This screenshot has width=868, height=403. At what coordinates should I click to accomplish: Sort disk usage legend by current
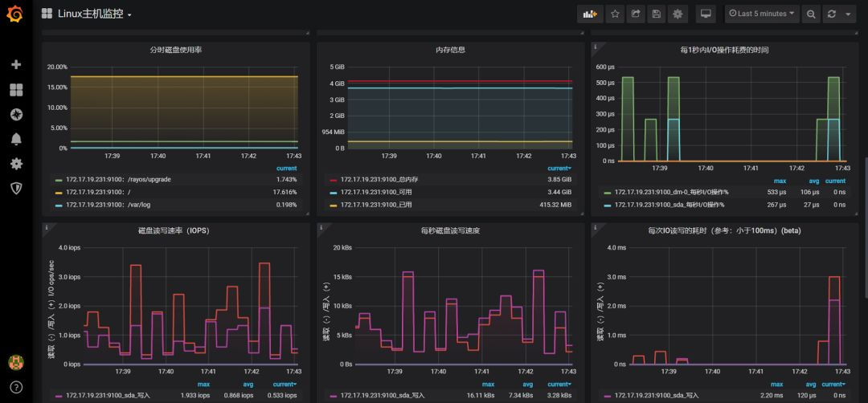287,168
